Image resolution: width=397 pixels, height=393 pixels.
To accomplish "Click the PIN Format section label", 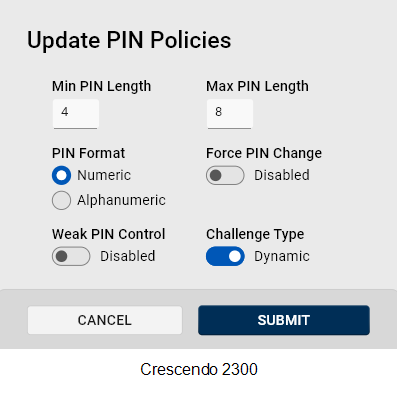I will [88, 153].
